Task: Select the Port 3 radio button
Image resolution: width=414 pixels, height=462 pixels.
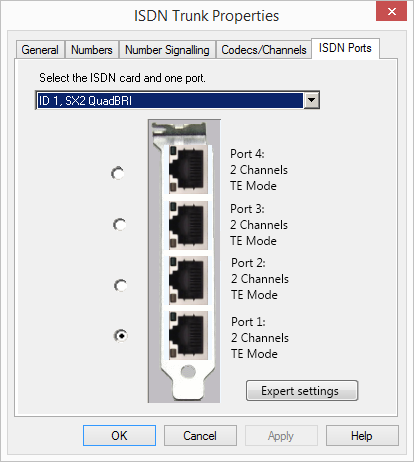Action: pos(119,224)
